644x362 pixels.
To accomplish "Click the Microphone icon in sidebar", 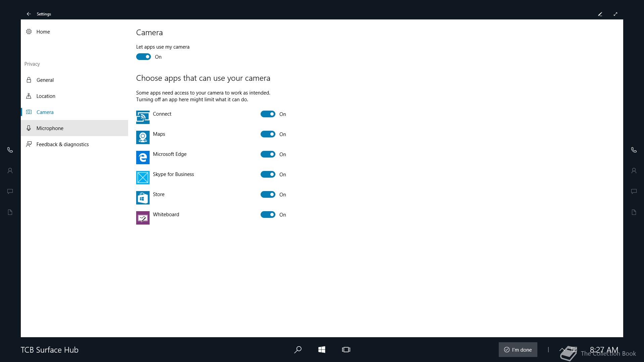I will 29,128.
